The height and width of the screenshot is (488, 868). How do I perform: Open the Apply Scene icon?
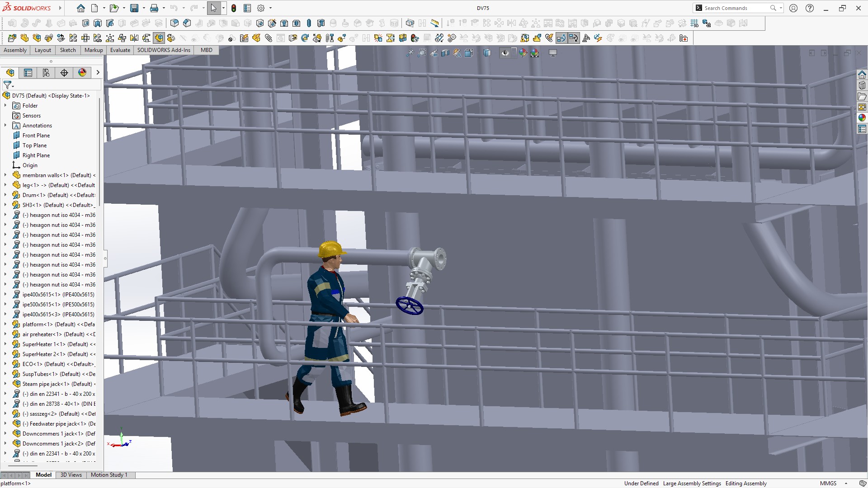click(535, 53)
